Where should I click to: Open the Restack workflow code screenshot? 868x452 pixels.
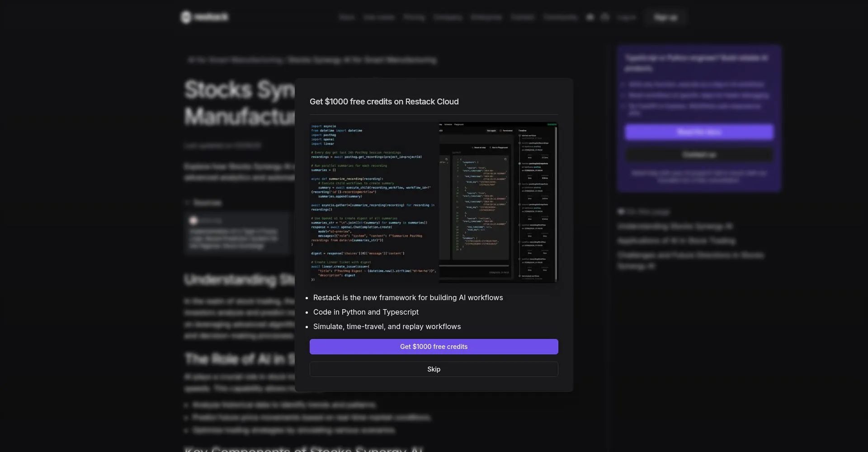click(434, 202)
